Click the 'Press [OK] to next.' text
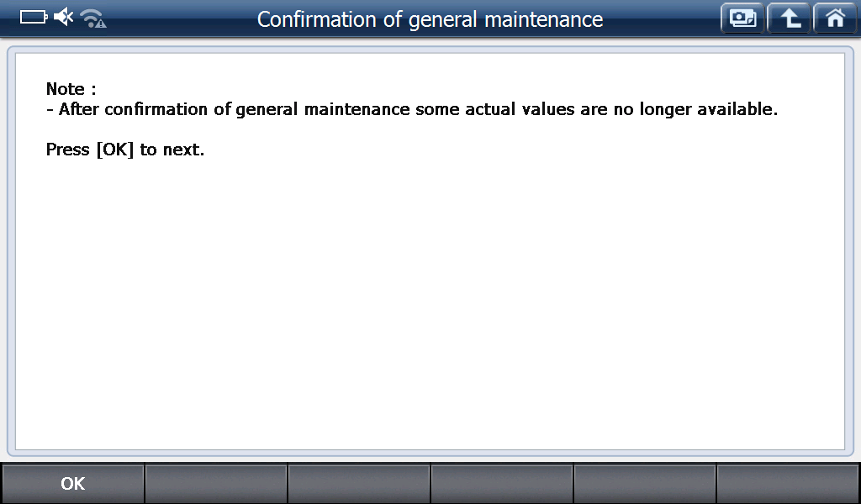 125,150
